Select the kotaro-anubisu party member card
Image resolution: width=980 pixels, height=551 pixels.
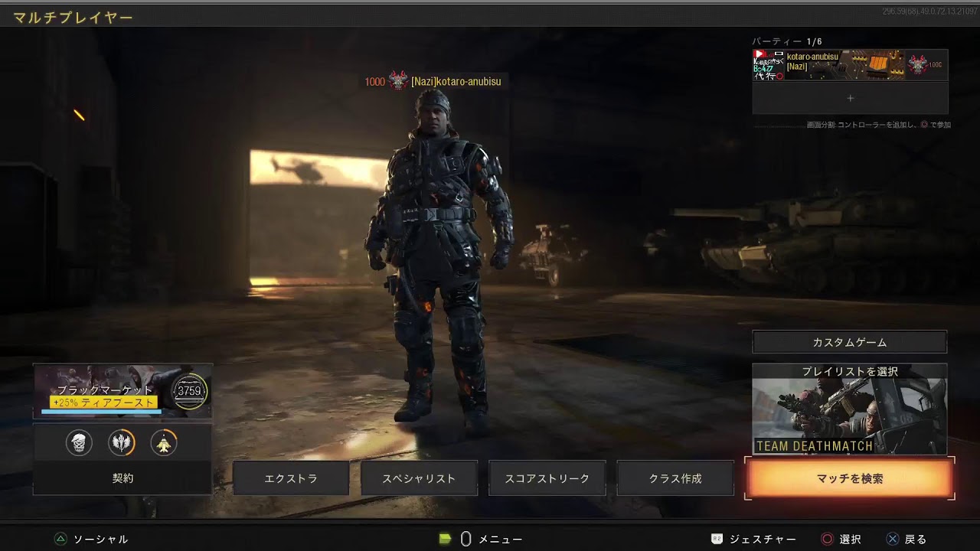(850, 65)
